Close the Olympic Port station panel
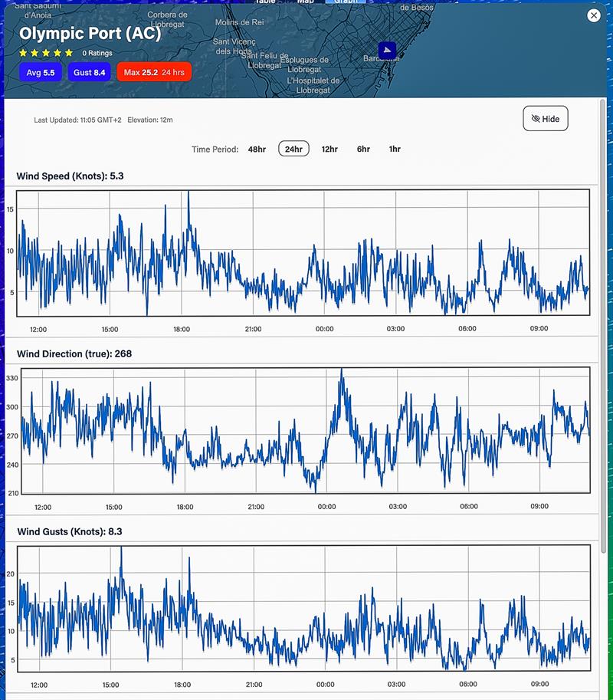 [593, 15]
